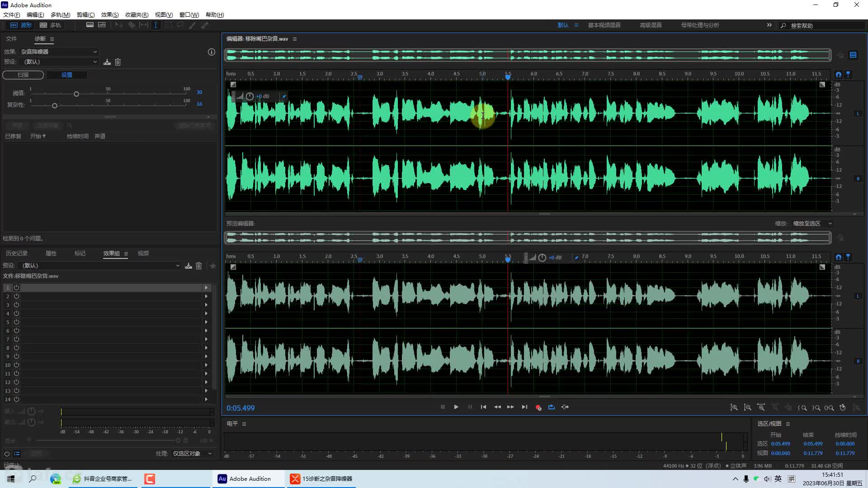Zoom in amplitude icon
The width and height of the screenshot is (868, 488).
coord(734,408)
